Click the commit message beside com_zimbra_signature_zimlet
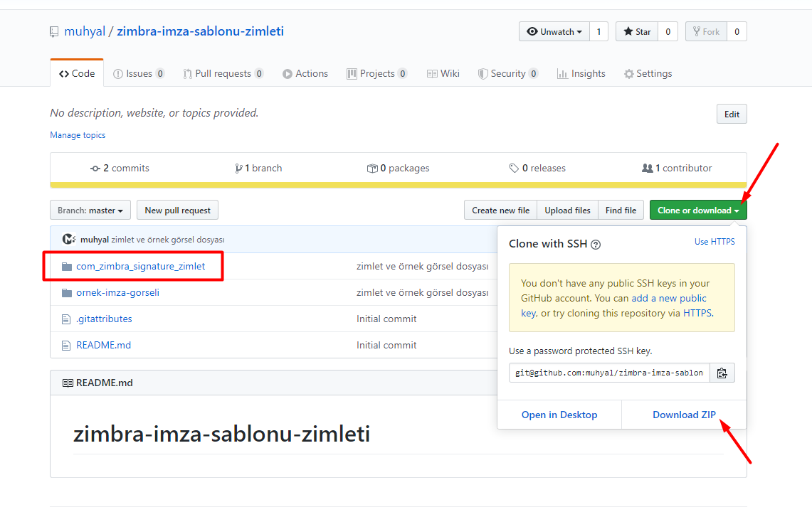The width and height of the screenshot is (812, 517). pyautogui.click(x=422, y=267)
